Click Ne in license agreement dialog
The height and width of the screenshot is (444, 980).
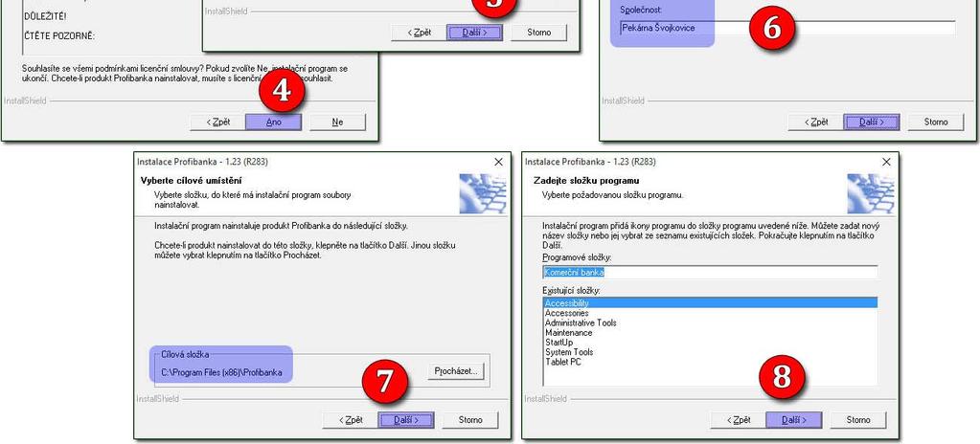coord(337,122)
